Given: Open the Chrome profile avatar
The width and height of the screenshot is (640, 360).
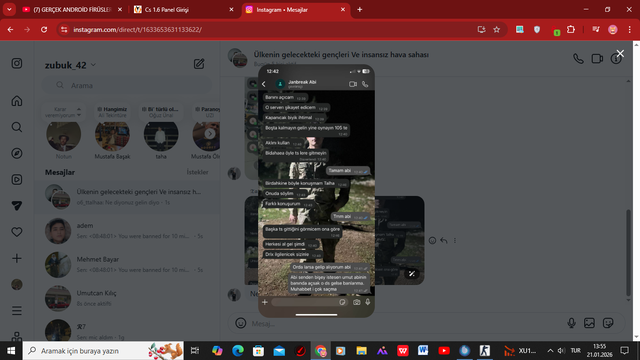Looking at the screenshot, I should pyautogui.click(x=613, y=29).
